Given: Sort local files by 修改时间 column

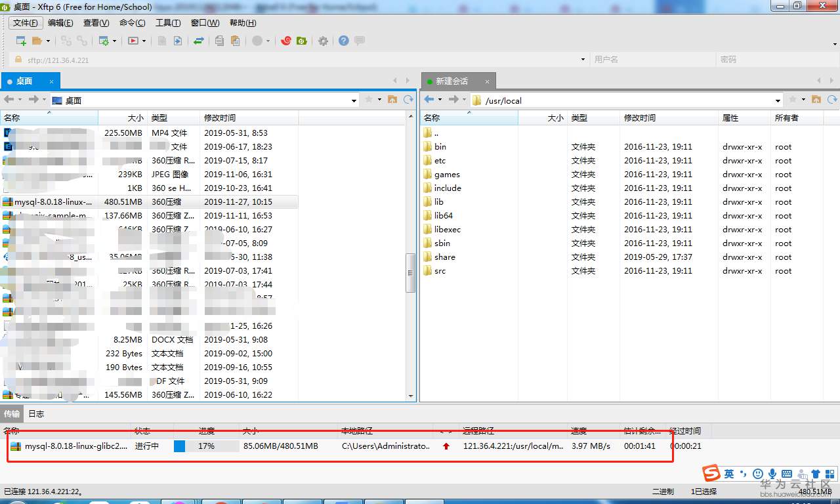Looking at the screenshot, I should coord(249,118).
